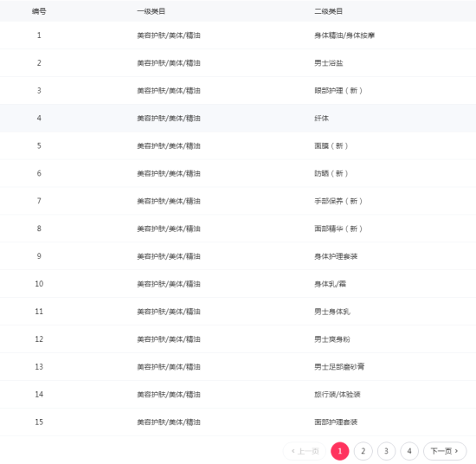Select the 男士浴盐 row

(x=238, y=63)
